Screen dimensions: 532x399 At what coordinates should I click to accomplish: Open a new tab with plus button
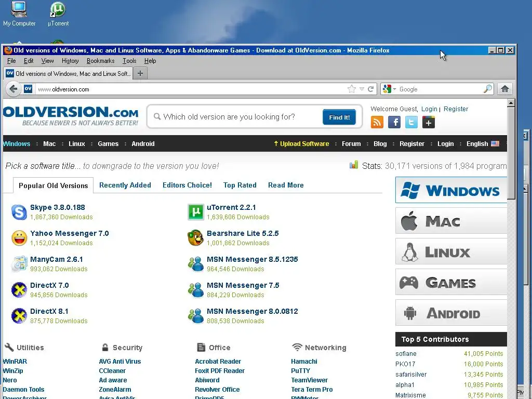(x=140, y=73)
